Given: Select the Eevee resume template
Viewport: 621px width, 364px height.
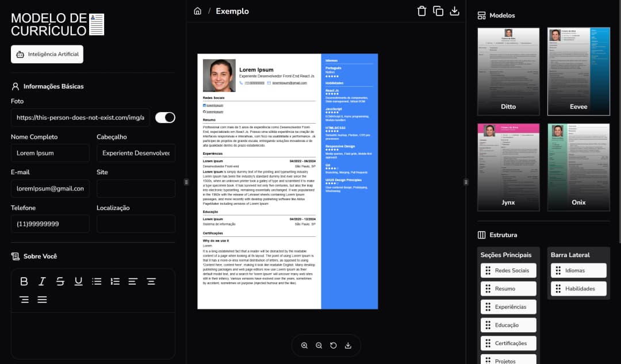Looking at the screenshot, I should tap(578, 71).
